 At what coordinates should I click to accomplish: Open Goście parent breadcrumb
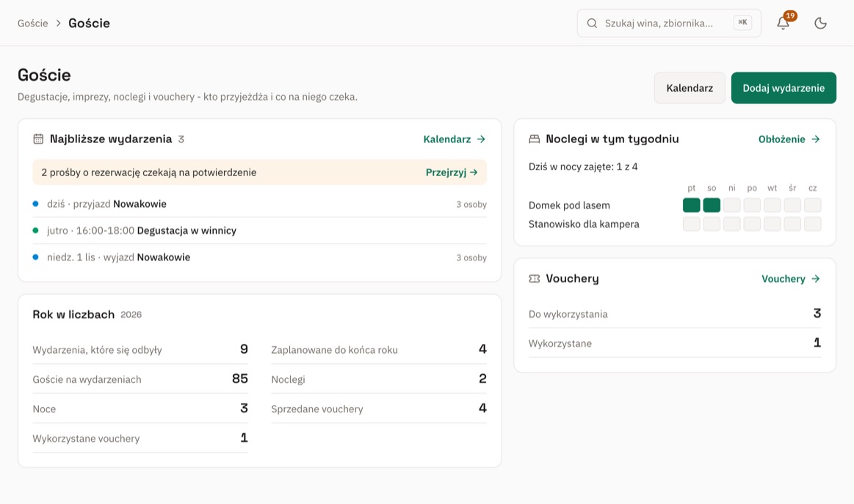pos(33,23)
